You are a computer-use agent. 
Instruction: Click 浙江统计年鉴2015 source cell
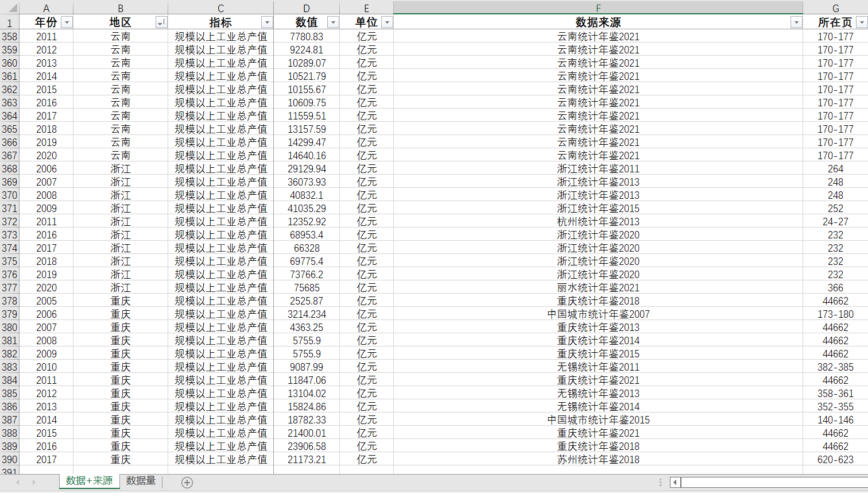(x=598, y=208)
